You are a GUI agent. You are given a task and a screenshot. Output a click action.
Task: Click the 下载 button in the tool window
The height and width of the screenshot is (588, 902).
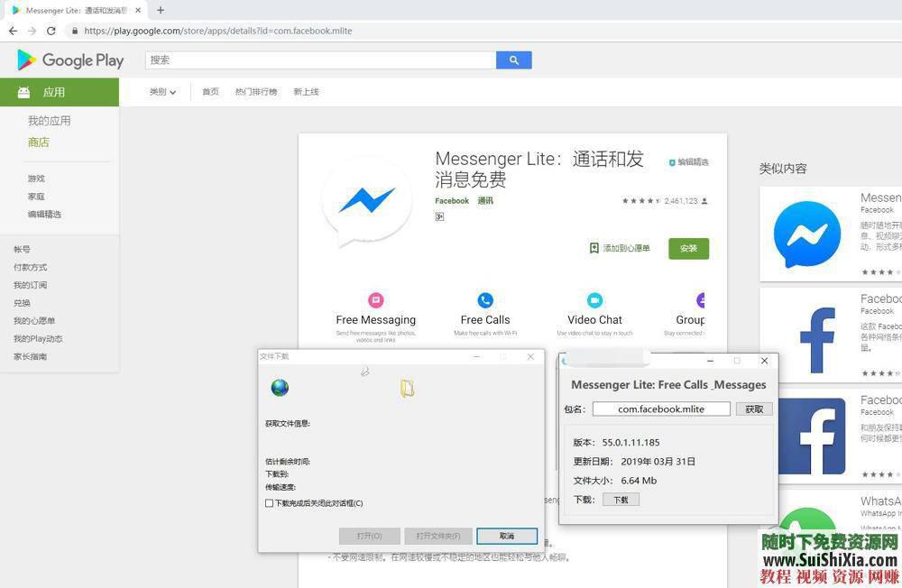[621, 500]
